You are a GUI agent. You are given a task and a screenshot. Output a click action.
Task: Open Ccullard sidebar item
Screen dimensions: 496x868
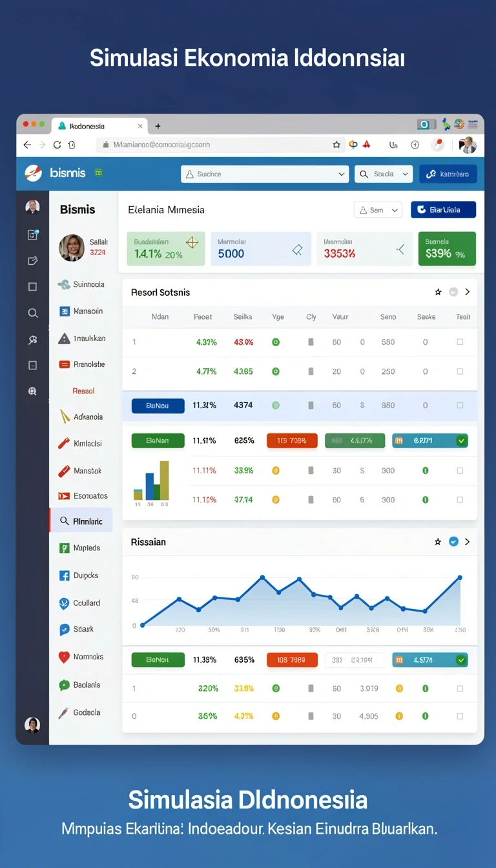click(80, 603)
